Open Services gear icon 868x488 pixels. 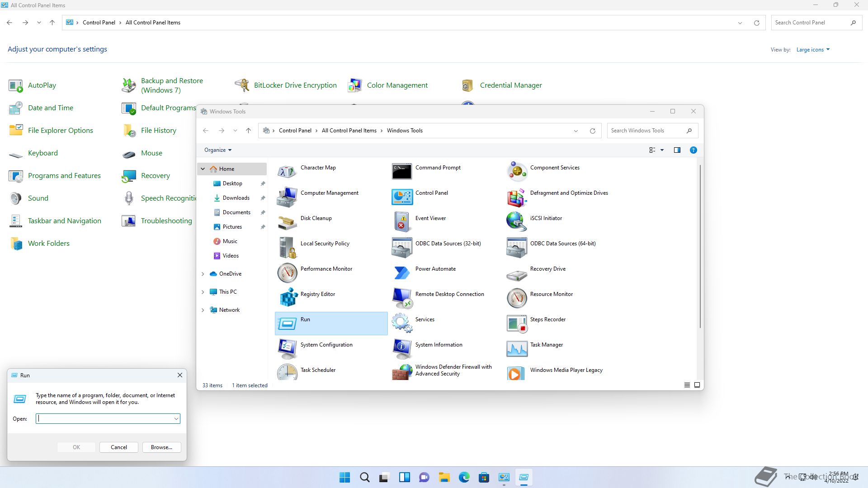pos(402,324)
